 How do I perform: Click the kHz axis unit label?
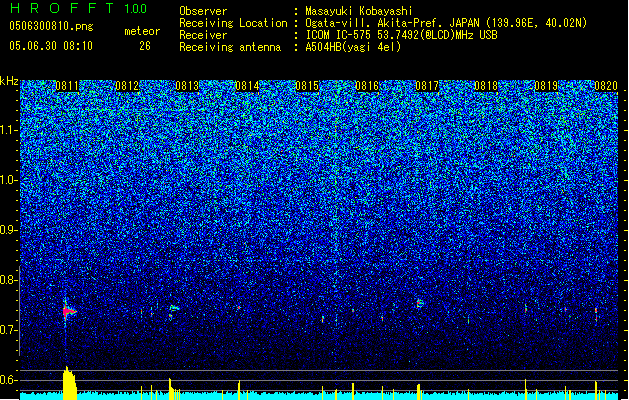pos(9,81)
